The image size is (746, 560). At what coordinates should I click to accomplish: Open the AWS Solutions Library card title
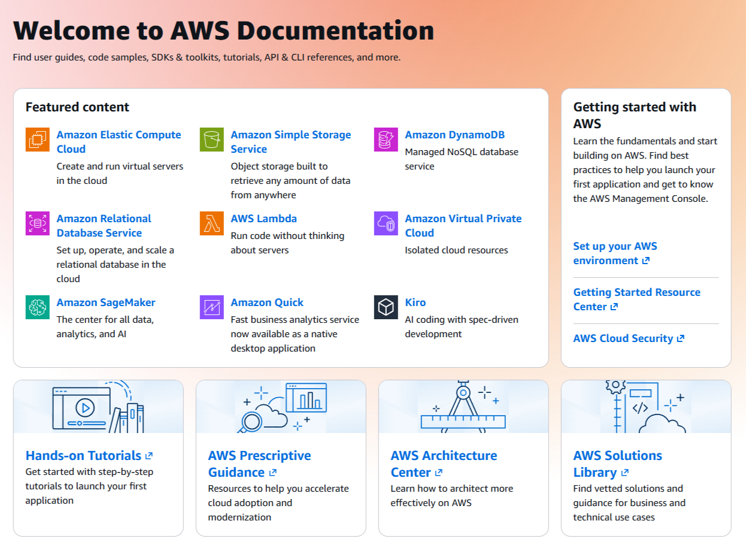pyautogui.click(x=617, y=464)
